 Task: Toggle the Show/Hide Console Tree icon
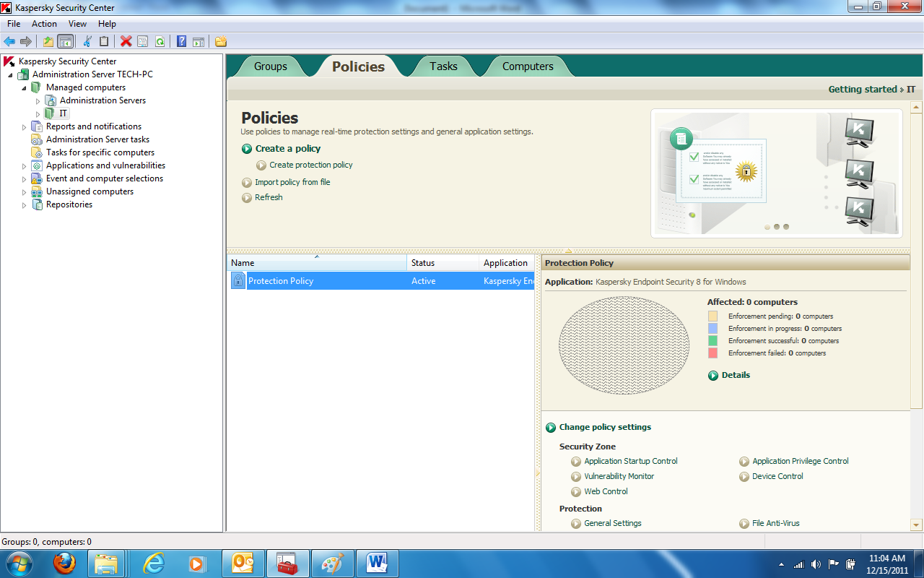point(65,41)
